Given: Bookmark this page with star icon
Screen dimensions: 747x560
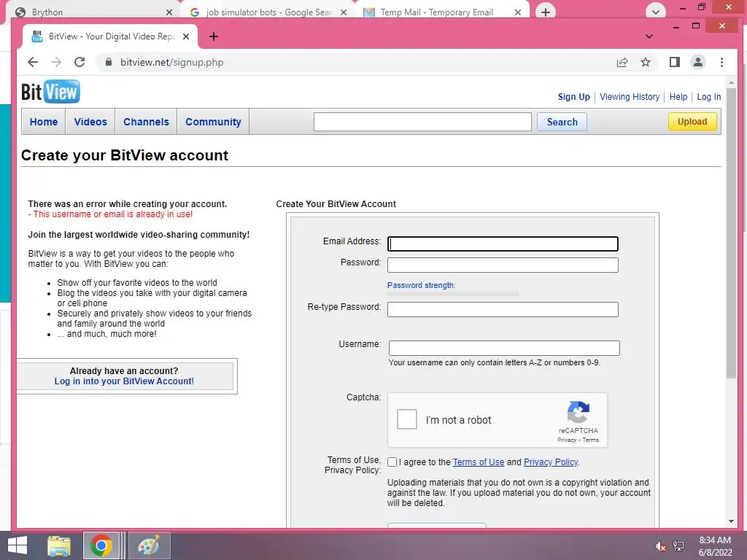Looking at the screenshot, I should coord(646,62).
